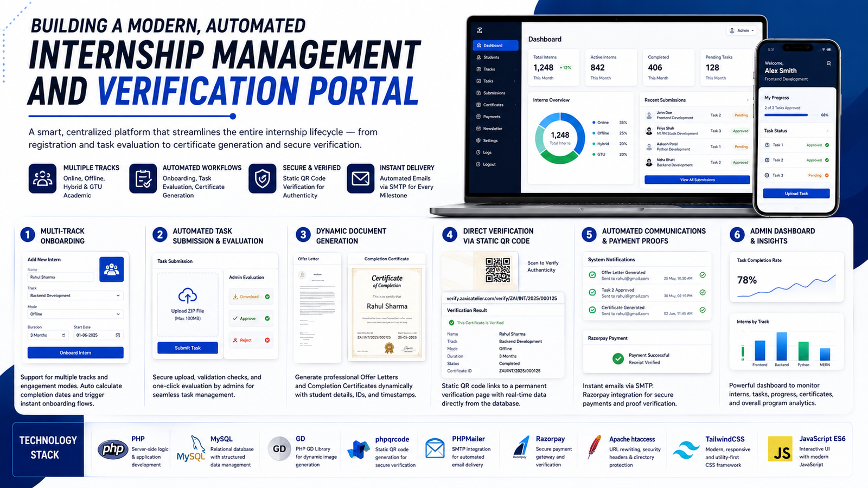The width and height of the screenshot is (868, 488).
Task: Tap the profile icon on the phone header
Action: (828, 63)
